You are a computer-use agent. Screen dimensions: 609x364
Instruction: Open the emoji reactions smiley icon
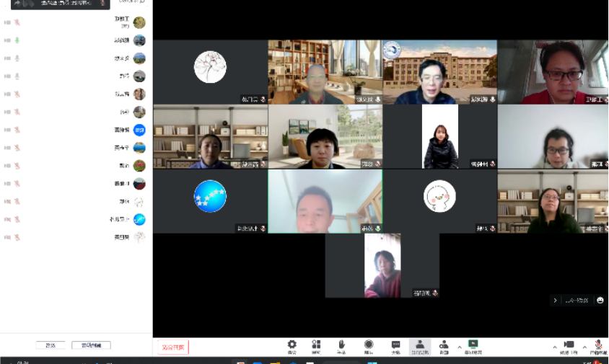click(x=600, y=300)
